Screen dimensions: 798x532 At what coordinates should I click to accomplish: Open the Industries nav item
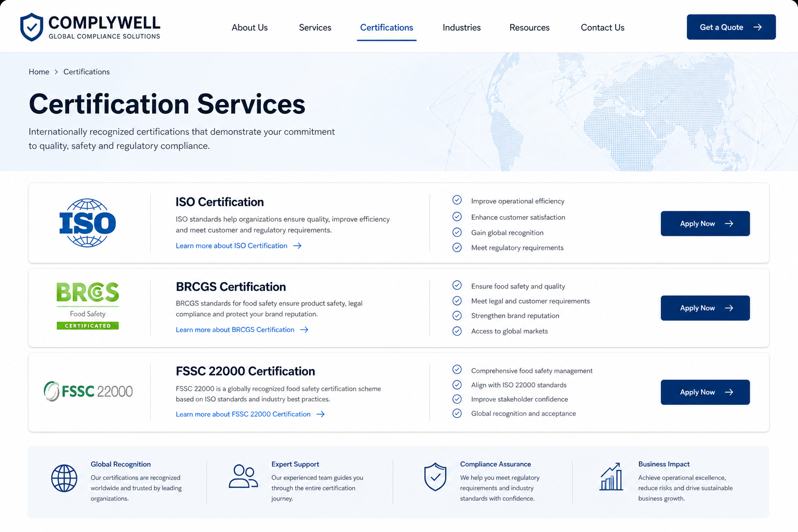tap(461, 28)
